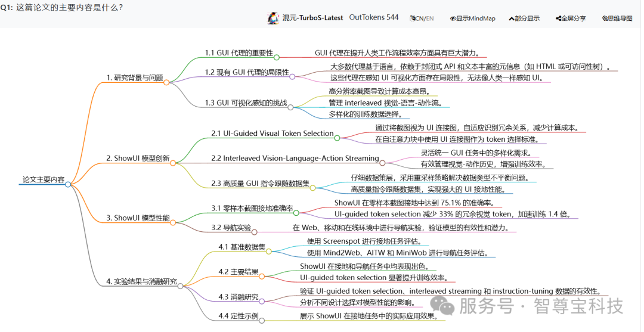Click the Q1 question heading text
The width and height of the screenshot is (644, 332).
pyautogui.click(x=61, y=8)
